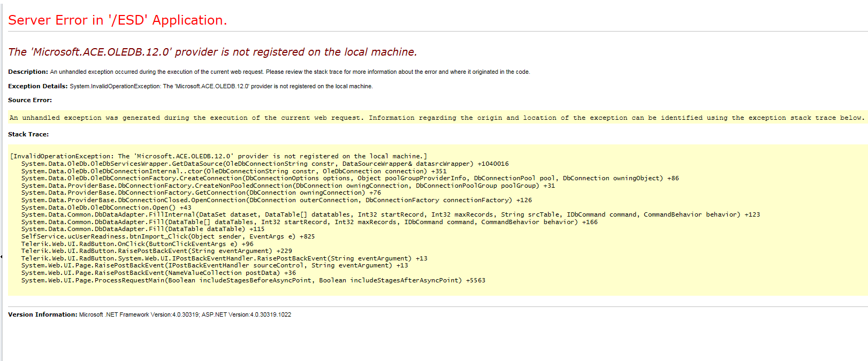Click the DbDataAdapter.Fill(DataTable dataTable) +115 line
868x361 pixels.
click(x=143, y=229)
